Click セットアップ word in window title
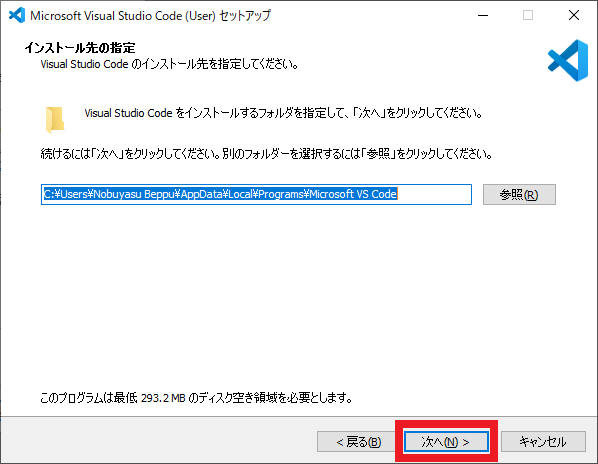 245,16
